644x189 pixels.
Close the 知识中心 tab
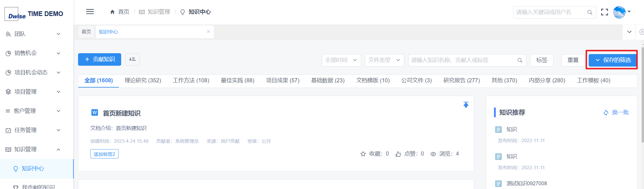(x=208, y=32)
